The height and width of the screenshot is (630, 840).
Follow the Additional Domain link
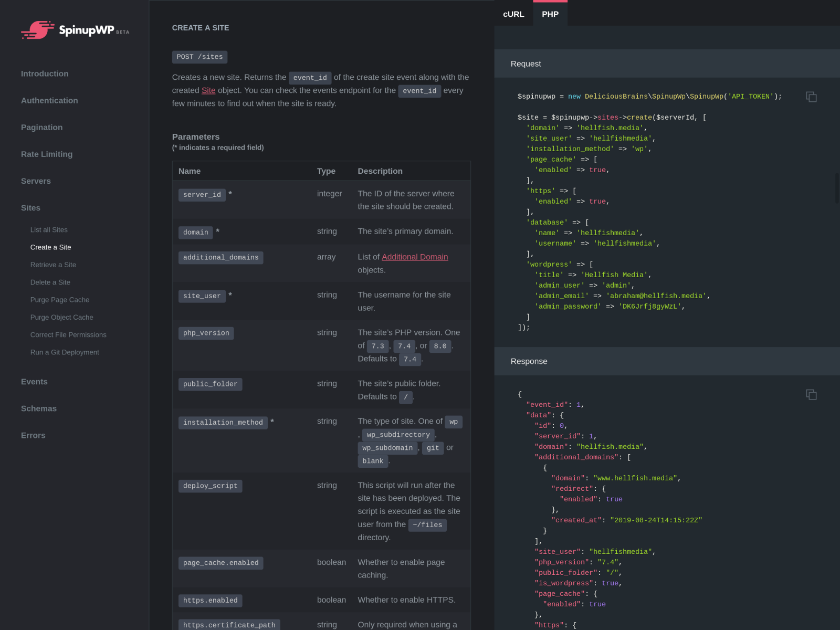(x=415, y=257)
